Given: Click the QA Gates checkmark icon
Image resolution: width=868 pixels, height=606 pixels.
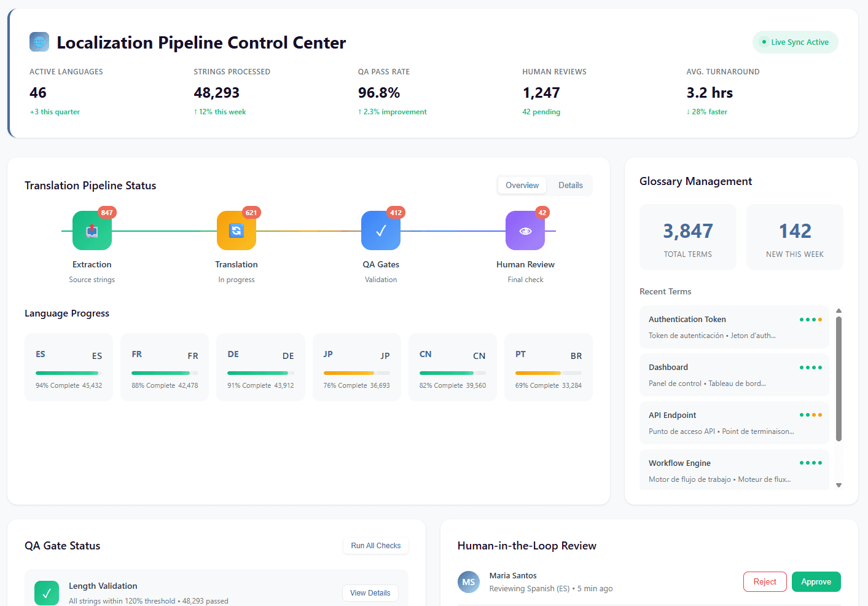Looking at the screenshot, I should (x=381, y=230).
